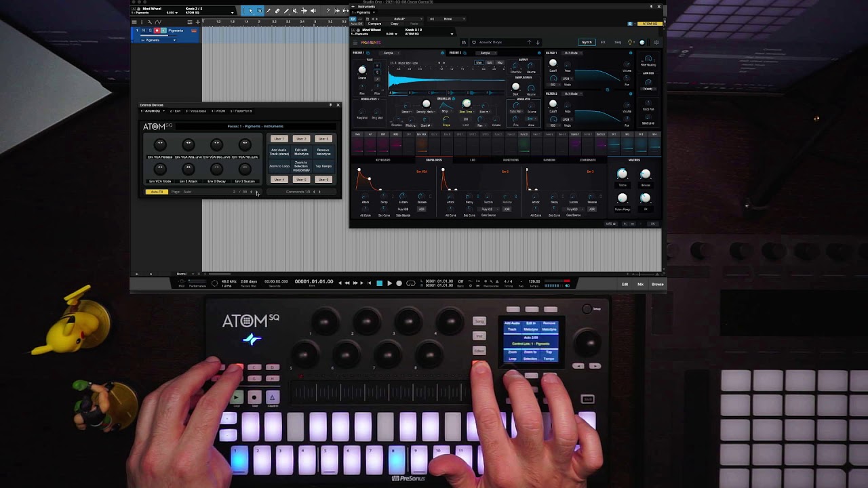Toggle Filter 1 power button
868x488 pixels.
pos(631,53)
